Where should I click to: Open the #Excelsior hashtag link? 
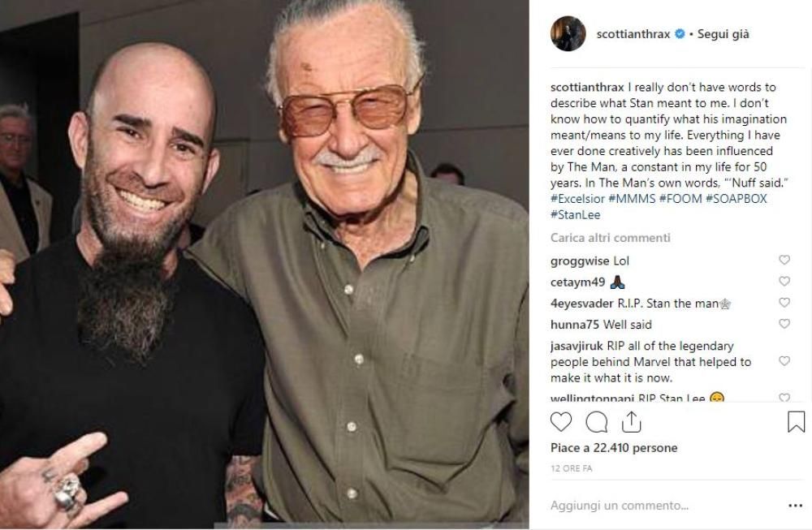coord(577,199)
